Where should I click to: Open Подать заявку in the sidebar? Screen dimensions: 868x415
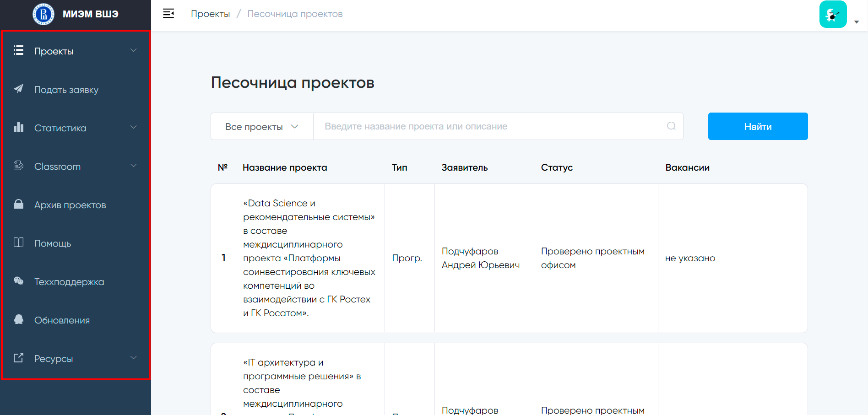(x=76, y=89)
